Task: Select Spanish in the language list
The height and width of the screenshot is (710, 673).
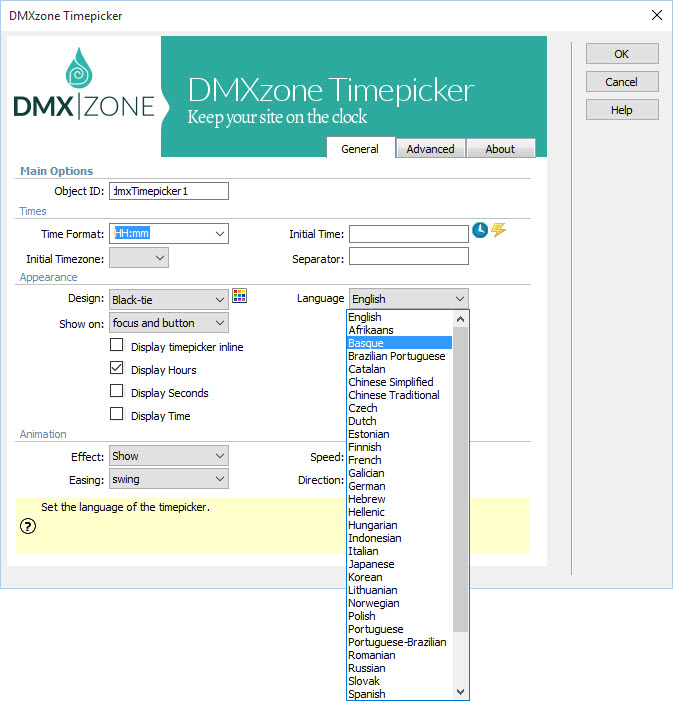Action: click(x=400, y=694)
